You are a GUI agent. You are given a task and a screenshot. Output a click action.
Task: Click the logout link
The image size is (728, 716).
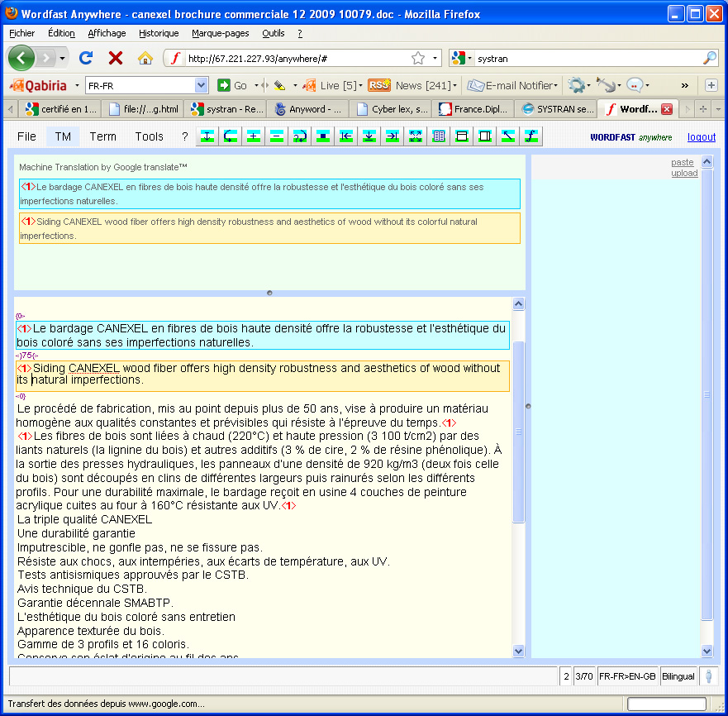point(701,137)
